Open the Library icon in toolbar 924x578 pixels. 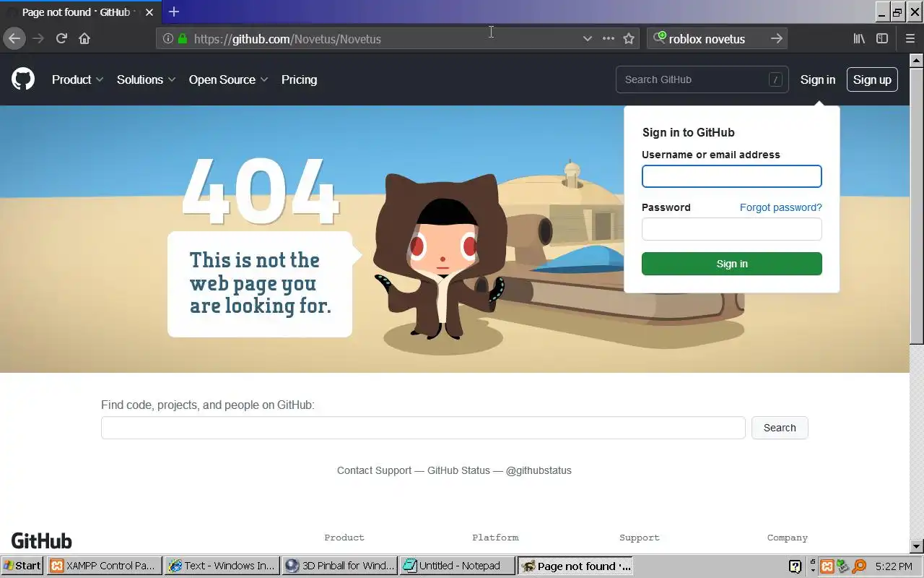point(859,38)
